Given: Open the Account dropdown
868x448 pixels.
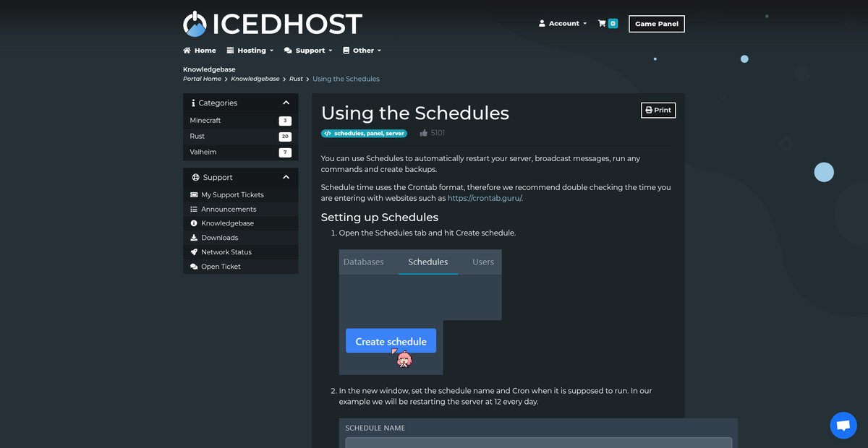Looking at the screenshot, I should tap(563, 23).
